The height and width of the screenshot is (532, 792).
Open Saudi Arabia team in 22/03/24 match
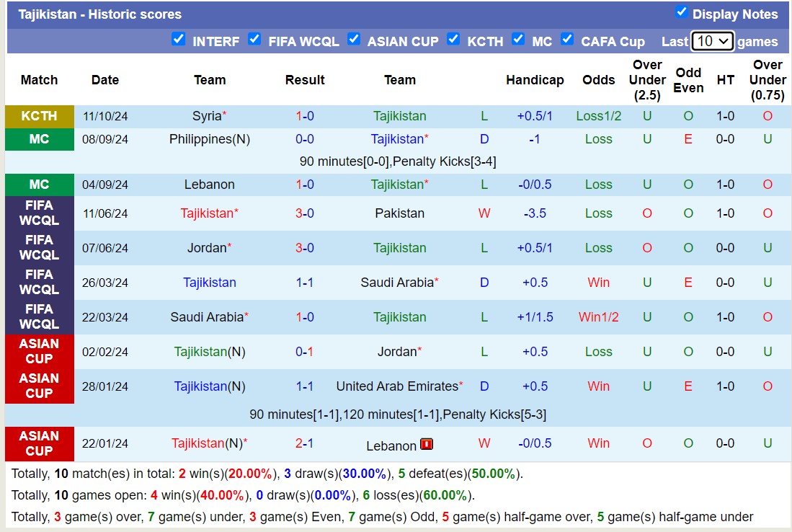click(205, 317)
